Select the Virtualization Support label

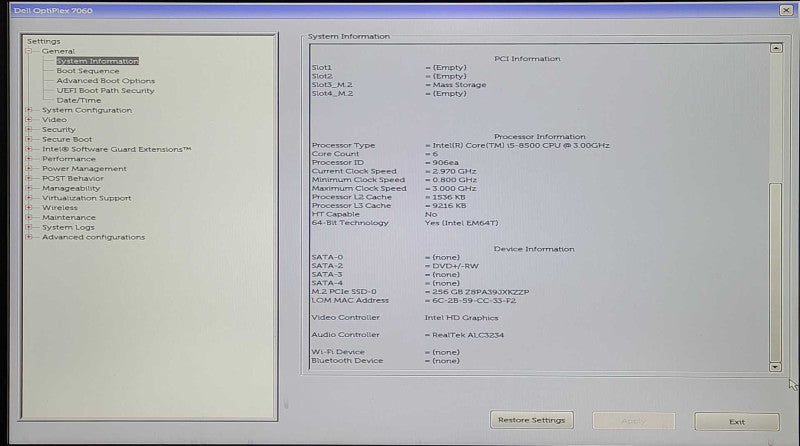[86, 197]
